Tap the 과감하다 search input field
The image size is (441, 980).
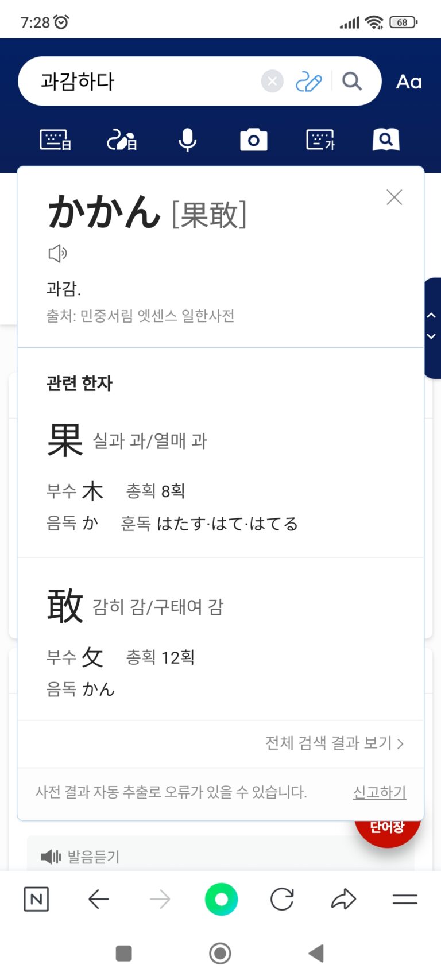[144, 82]
